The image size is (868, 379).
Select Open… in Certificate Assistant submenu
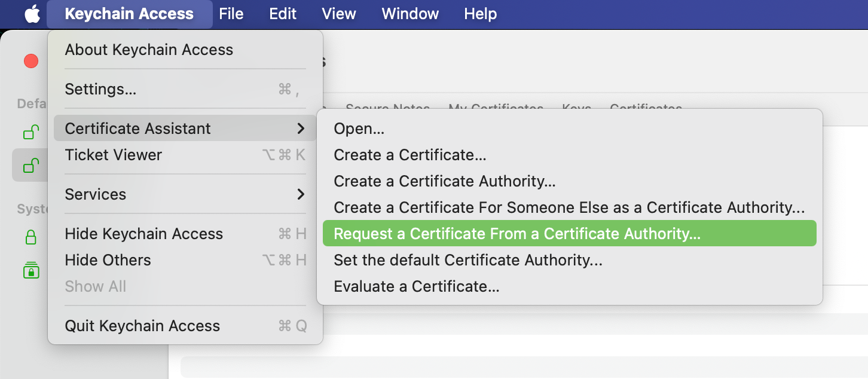click(569, 129)
